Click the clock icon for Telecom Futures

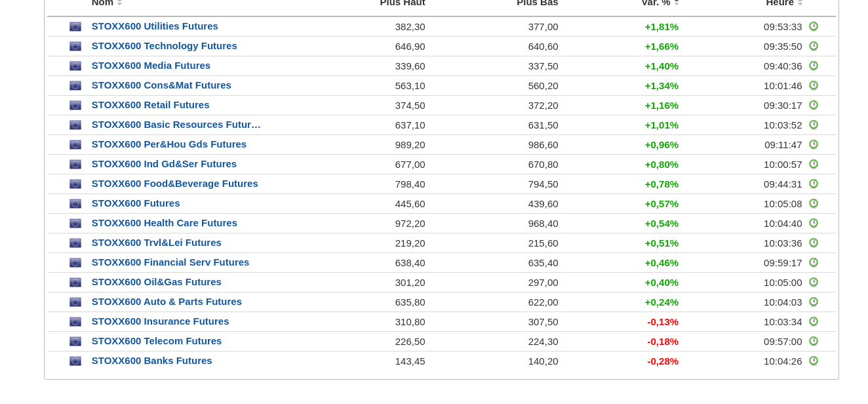(x=813, y=341)
